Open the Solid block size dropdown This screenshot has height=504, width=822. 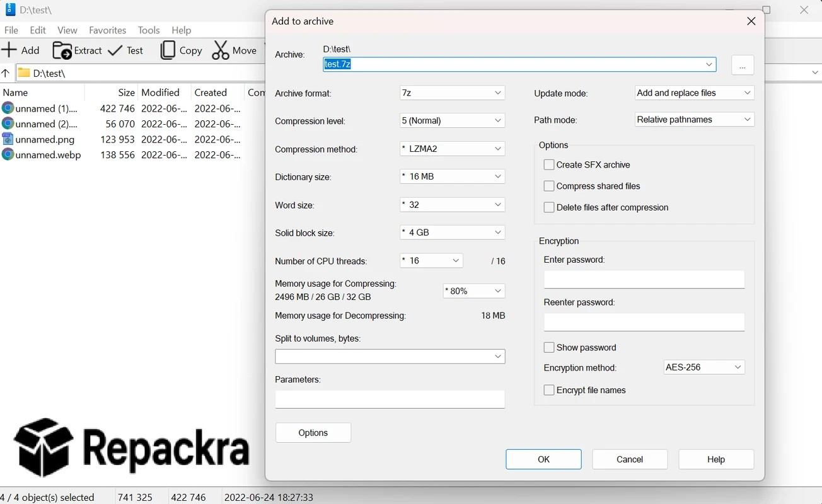click(x=453, y=232)
